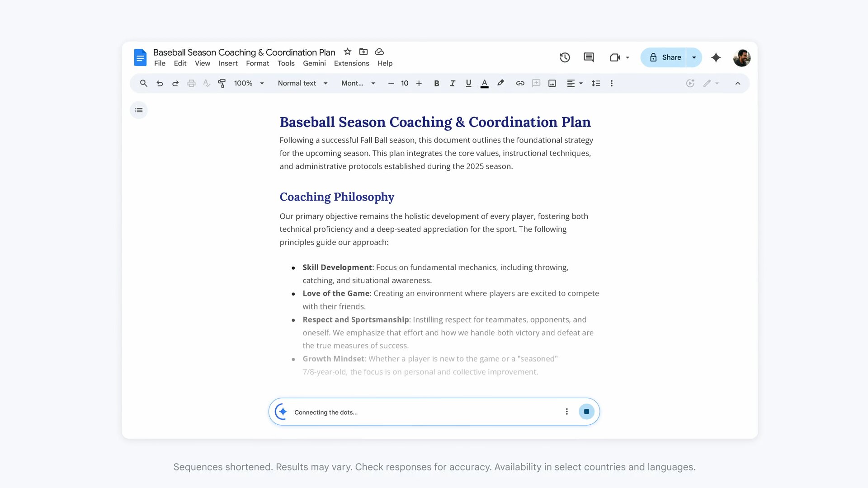Star the document title
Image resolution: width=868 pixels, height=488 pixels.
pyautogui.click(x=347, y=52)
